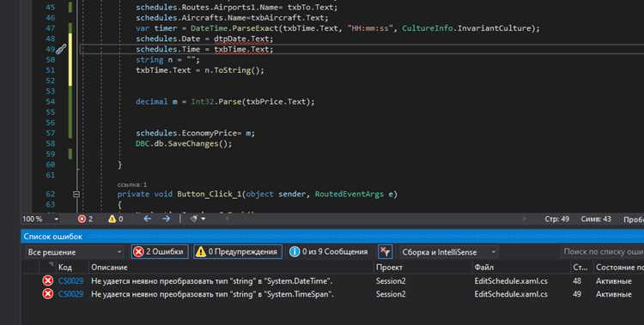Navigate forward with the right arrow
The width and height of the screenshot is (644, 325).
click(x=166, y=220)
